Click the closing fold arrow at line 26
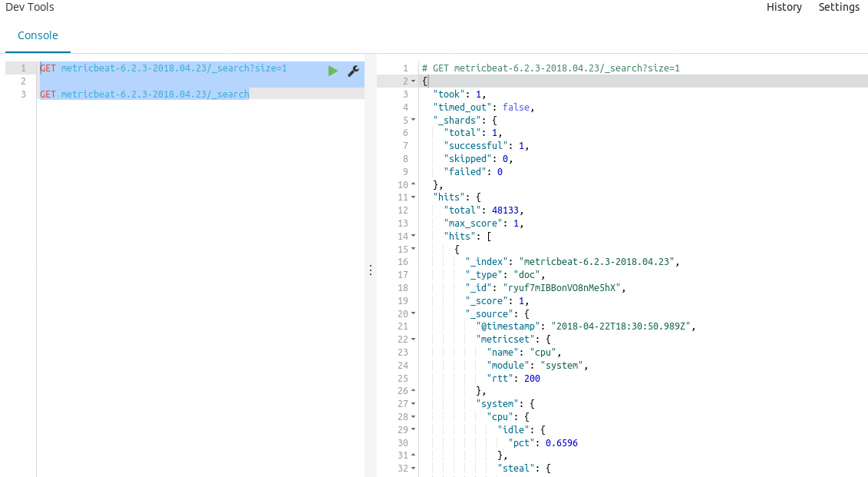The image size is (868, 477). click(x=413, y=391)
